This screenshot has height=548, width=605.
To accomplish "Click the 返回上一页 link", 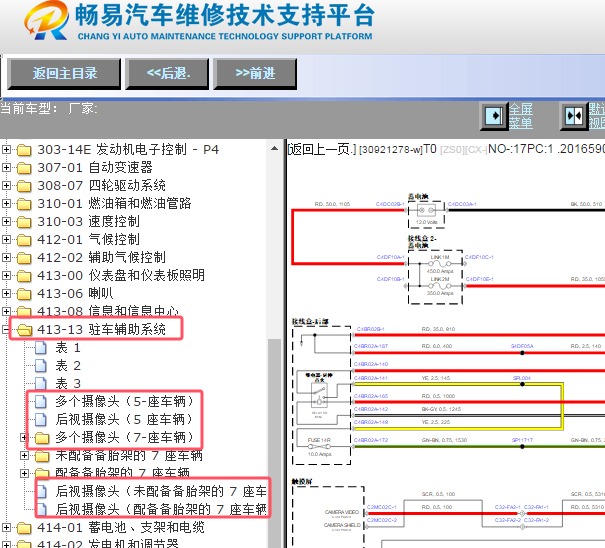I will [x=322, y=149].
